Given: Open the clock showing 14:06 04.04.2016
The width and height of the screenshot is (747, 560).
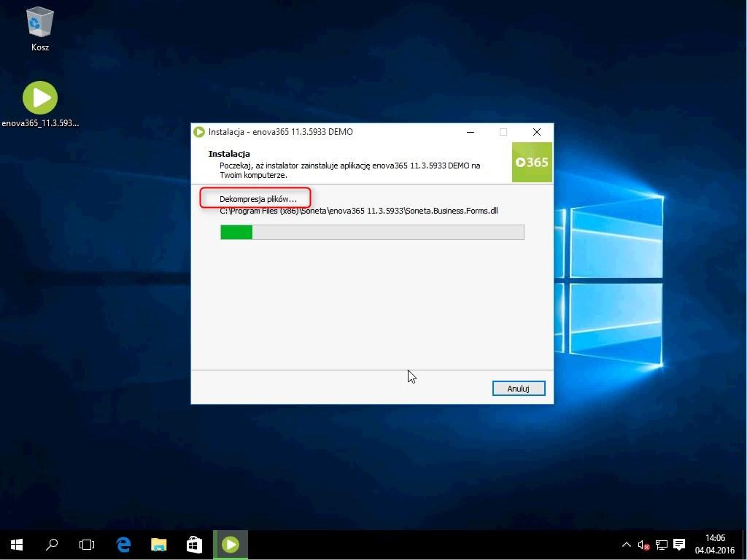Looking at the screenshot, I should [x=715, y=544].
